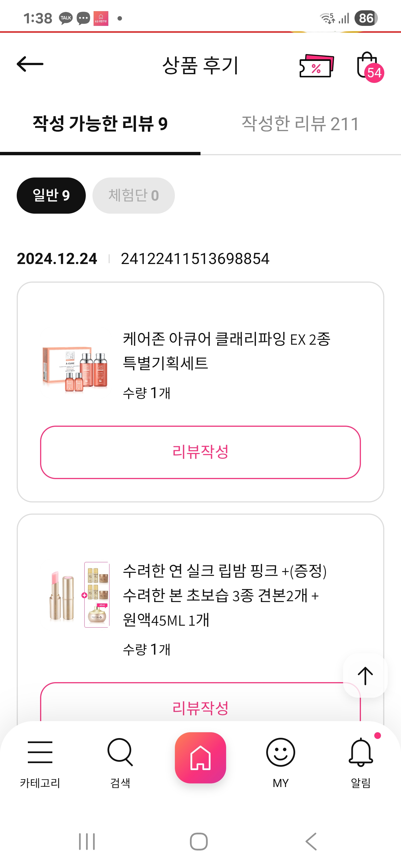This screenshot has height=868, width=401.
Task: Write review for 케어존 아큐어 set
Action: (x=200, y=452)
